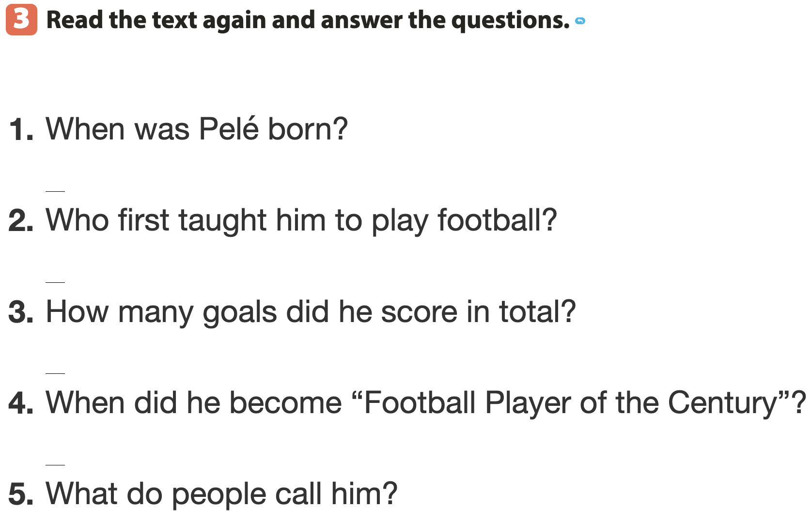Click question 3 about total goals scored

pos(311,311)
